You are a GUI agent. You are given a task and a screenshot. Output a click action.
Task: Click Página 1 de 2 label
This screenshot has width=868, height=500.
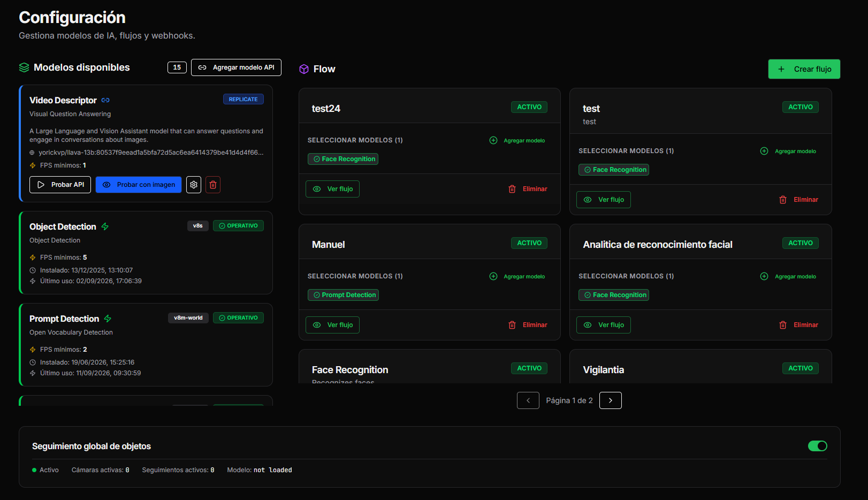pyautogui.click(x=569, y=400)
